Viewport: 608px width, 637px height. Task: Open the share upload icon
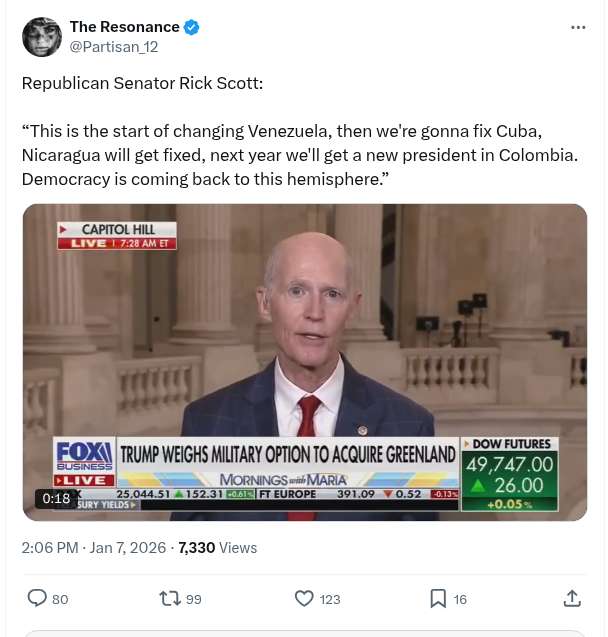572,598
